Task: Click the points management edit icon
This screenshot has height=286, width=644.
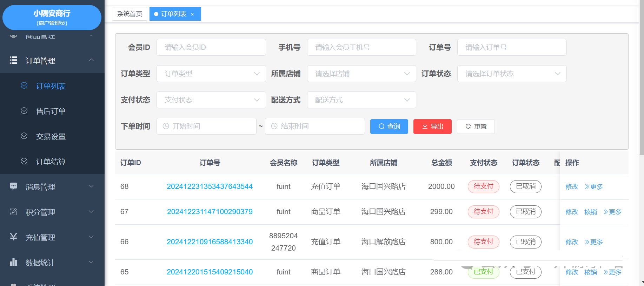Action: 13,212
